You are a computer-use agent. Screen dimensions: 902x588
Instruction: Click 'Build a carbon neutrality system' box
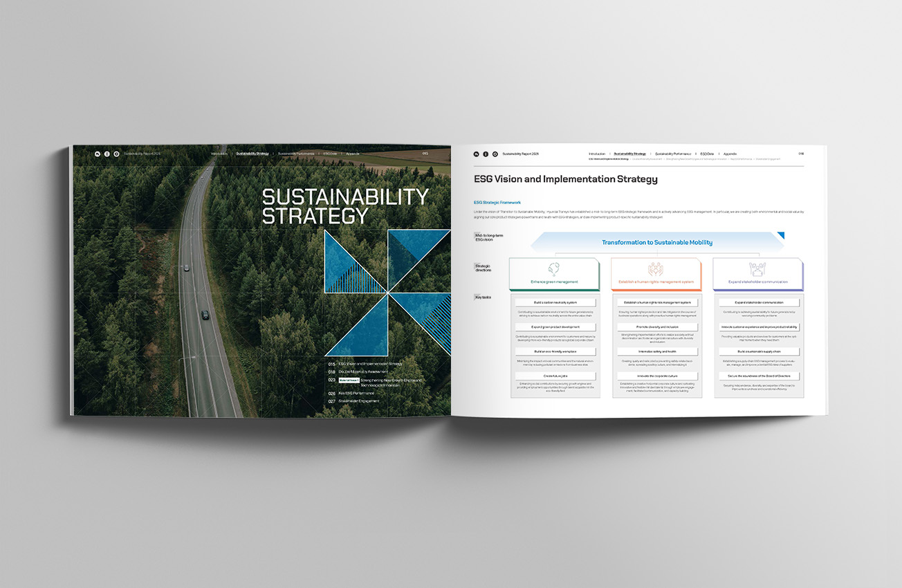[x=555, y=302]
